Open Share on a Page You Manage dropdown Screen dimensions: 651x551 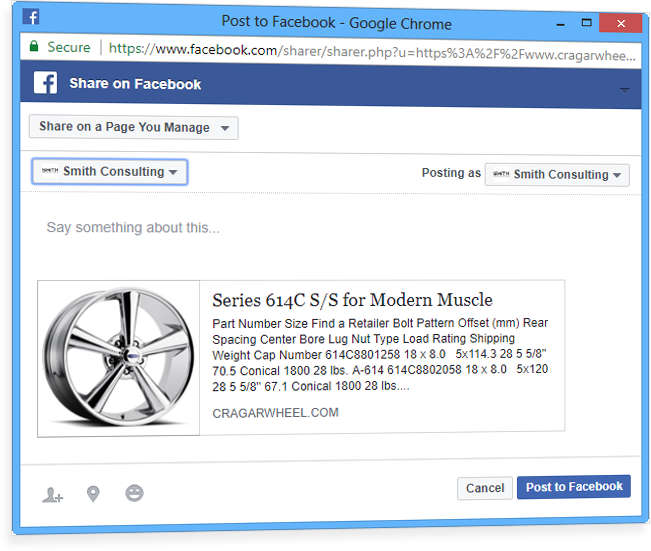click(x=134, y=127)
